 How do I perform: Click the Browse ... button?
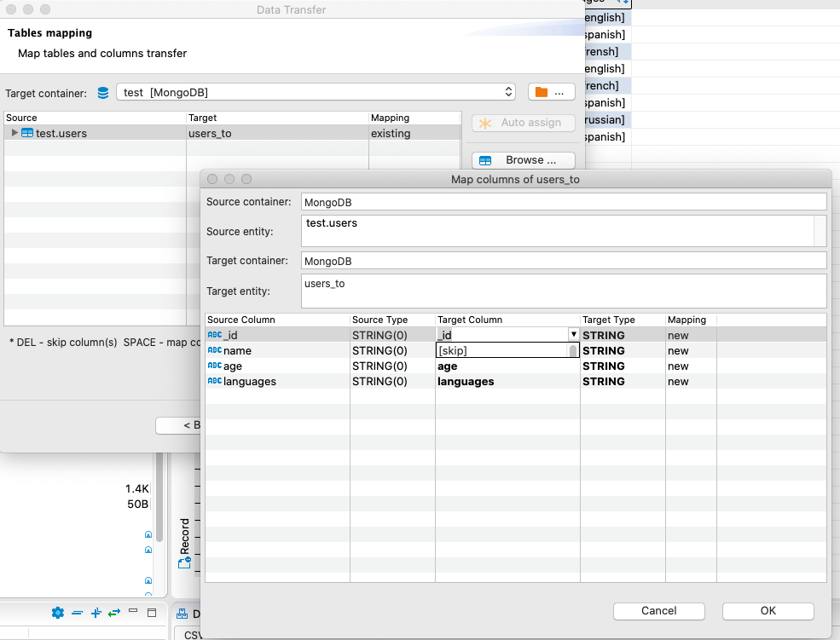(524, 160)
